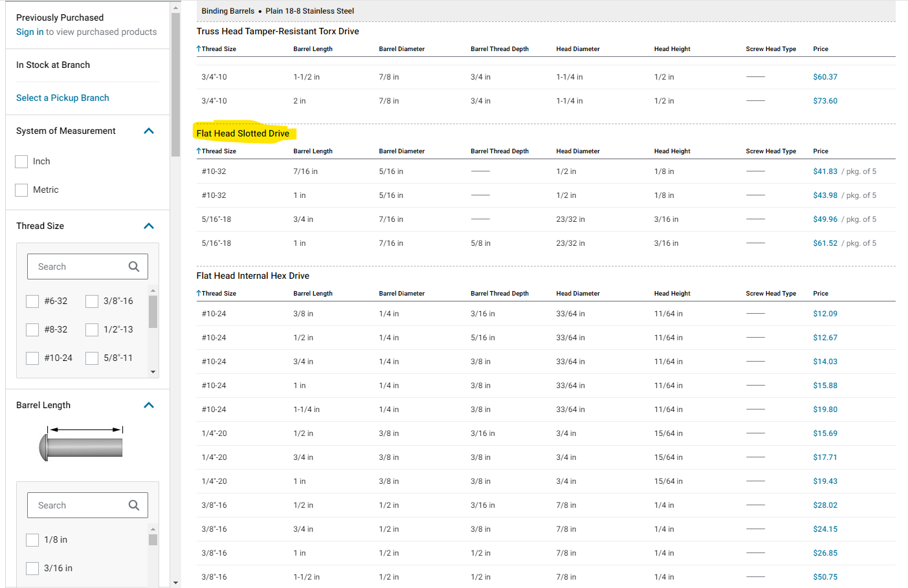Open the $19.43 price link

point(825,481)
